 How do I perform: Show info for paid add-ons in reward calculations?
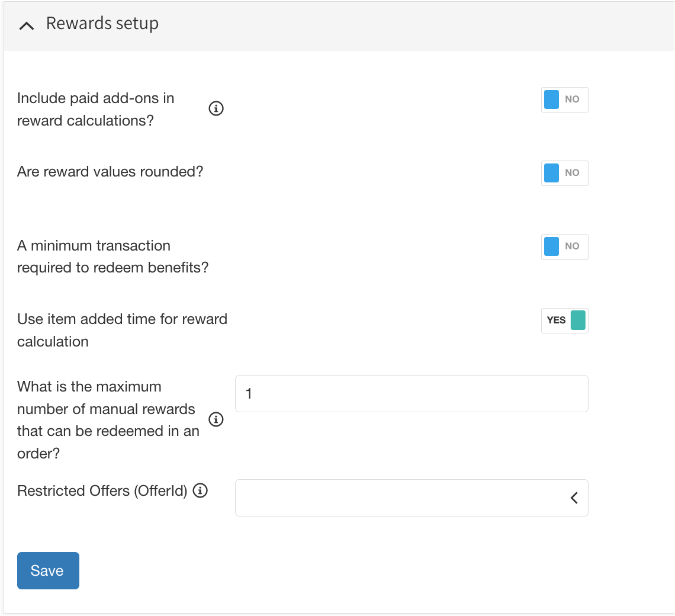[x=217, y=109]
